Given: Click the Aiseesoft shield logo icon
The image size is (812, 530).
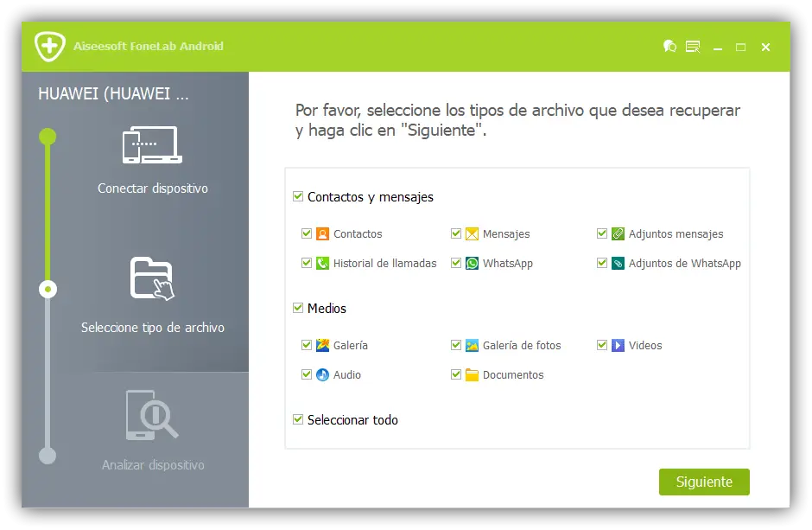Looking at the screenshot, I should [x=50, y=46].
